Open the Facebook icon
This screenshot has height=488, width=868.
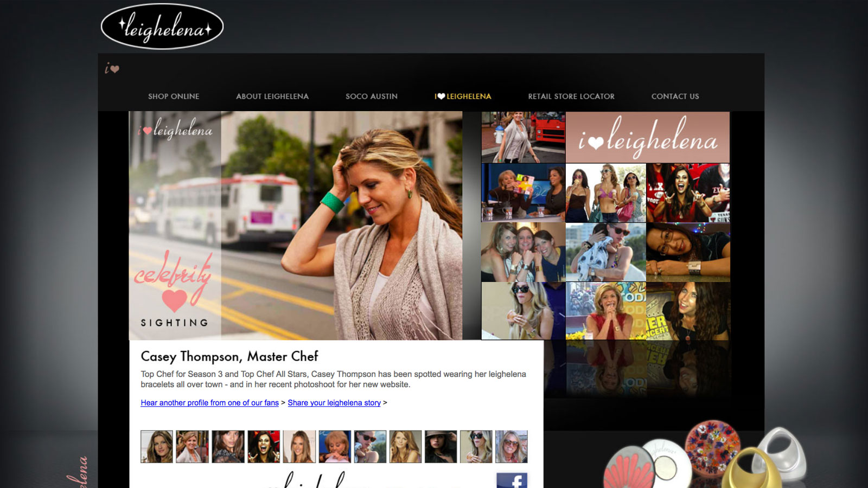pos(512,480)
